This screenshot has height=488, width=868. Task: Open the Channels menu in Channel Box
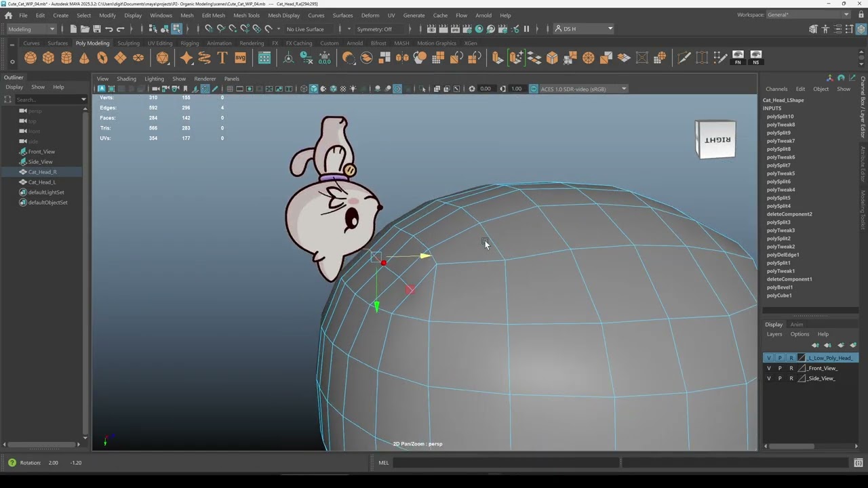(776, 89)
